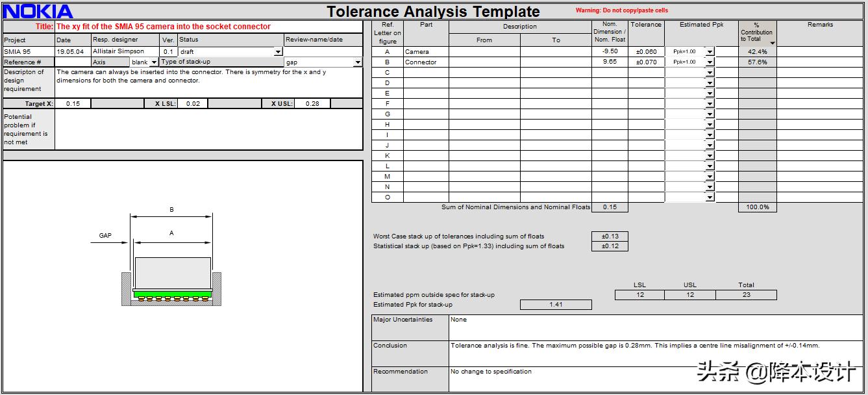
Task: Select the X LSL value cell 0.02
Action: tap(193, 104)
